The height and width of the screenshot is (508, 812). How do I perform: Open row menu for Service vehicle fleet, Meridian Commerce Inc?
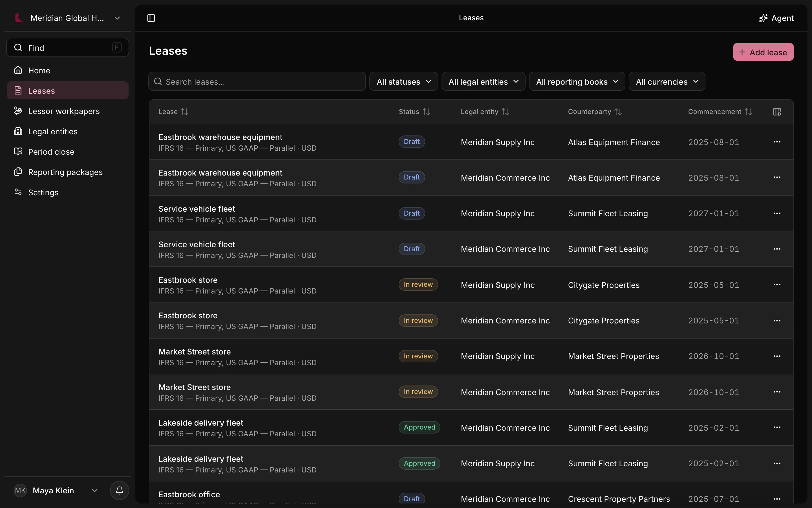coord(777,249)
